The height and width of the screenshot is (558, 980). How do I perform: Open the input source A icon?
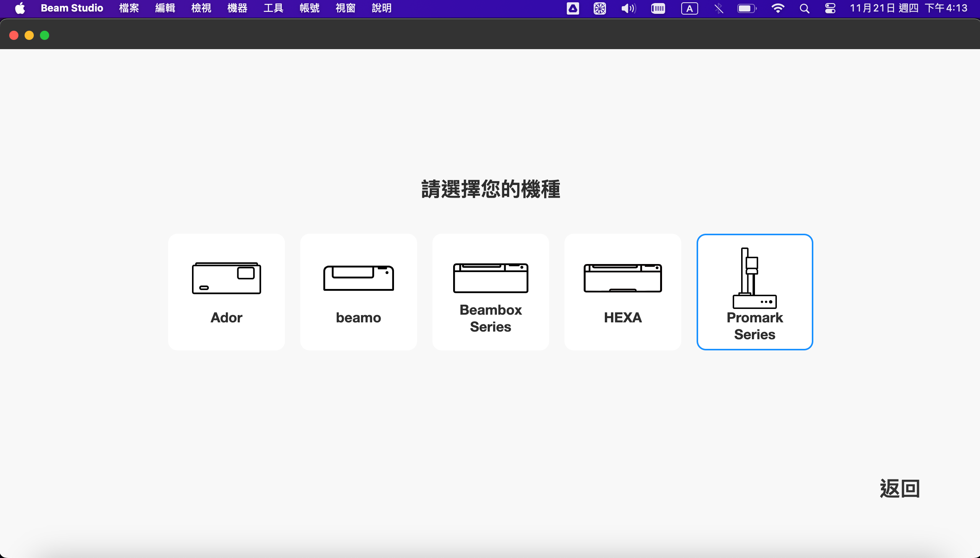pyautogui.click(x=690, y=8)
